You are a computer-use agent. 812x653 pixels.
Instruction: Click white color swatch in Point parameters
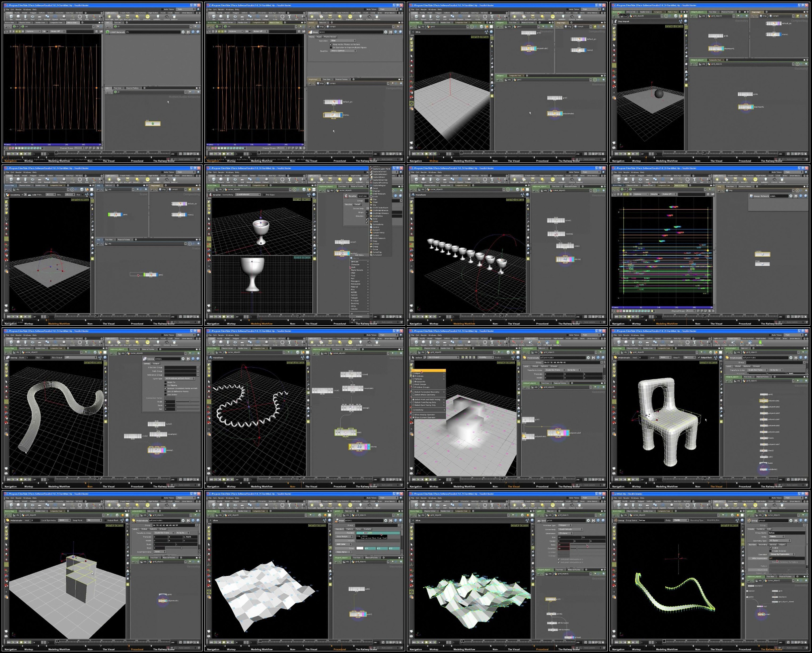360,548
